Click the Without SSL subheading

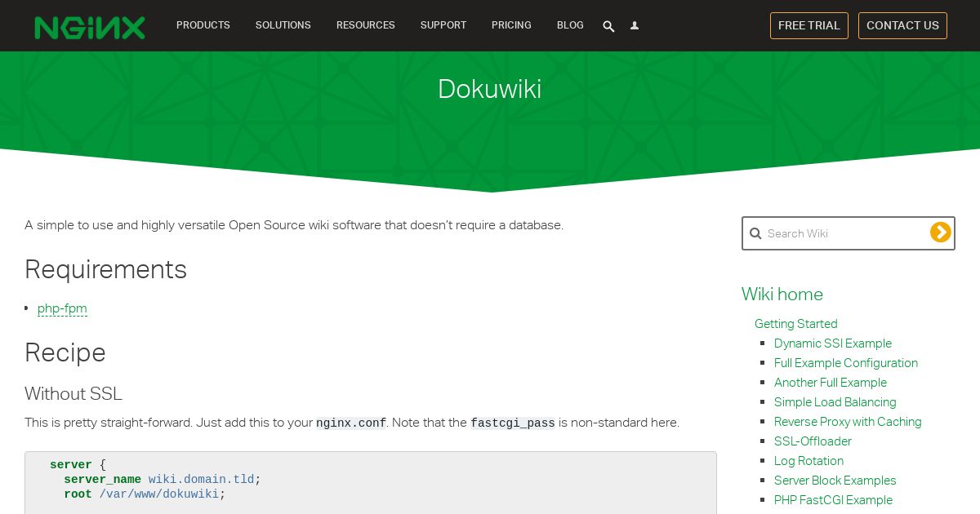tap(73, 394)
